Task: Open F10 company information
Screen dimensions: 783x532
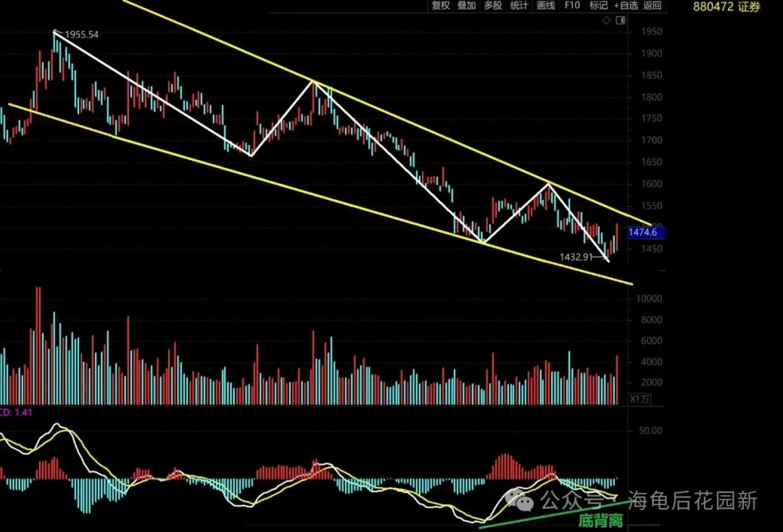Action: pos(572,6)
